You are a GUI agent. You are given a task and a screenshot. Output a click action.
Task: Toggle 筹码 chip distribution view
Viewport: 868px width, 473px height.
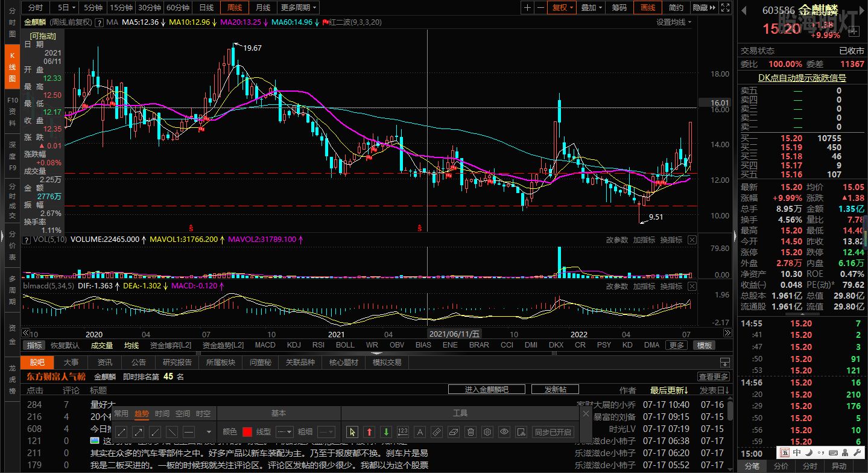coord(619,7)
